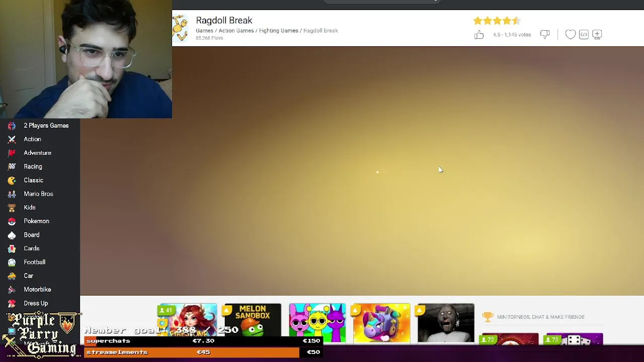Open Classic games category
This screenshot has height=362, width=644.
(x=33, y=180)
